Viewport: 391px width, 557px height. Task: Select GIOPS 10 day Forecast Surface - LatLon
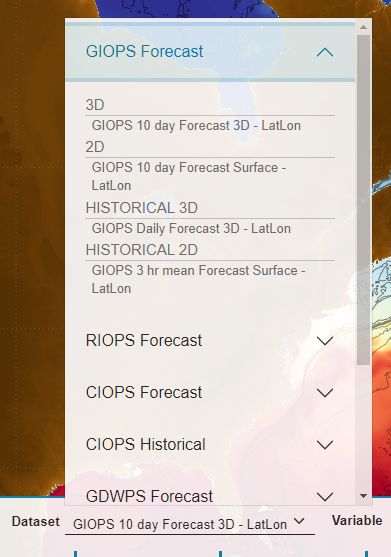coord(189,176)
